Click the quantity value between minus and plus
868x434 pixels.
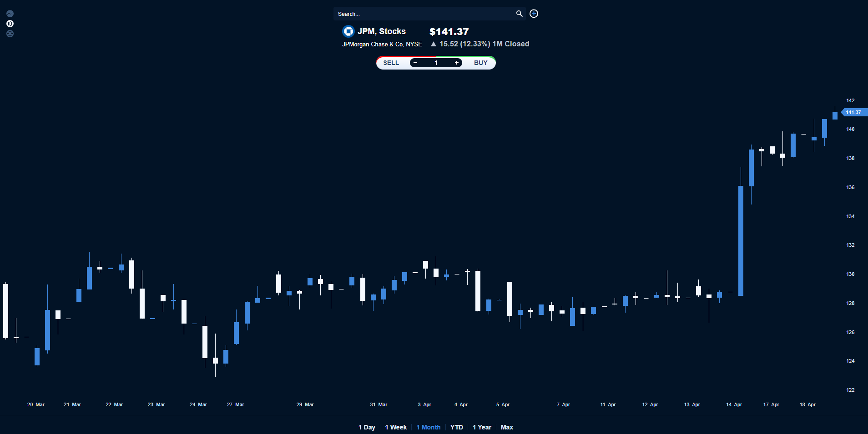point(436,63)
